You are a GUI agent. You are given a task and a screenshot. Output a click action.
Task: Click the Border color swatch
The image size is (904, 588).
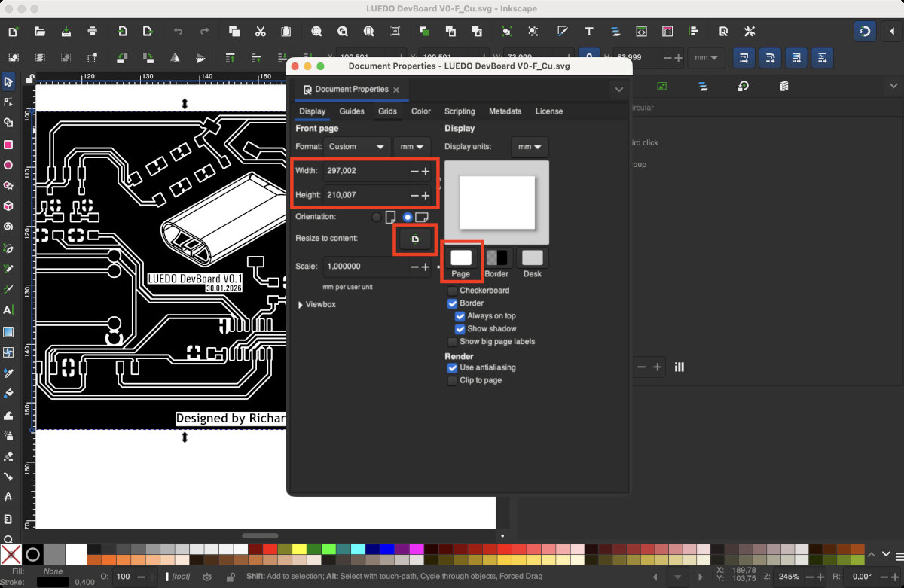[x=496, y=257]
